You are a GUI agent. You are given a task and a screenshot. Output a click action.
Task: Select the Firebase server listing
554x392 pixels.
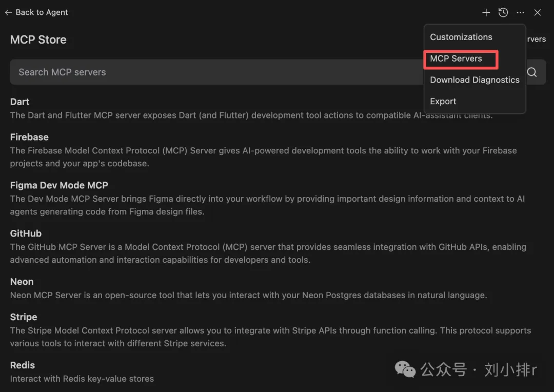pos(29,138)
